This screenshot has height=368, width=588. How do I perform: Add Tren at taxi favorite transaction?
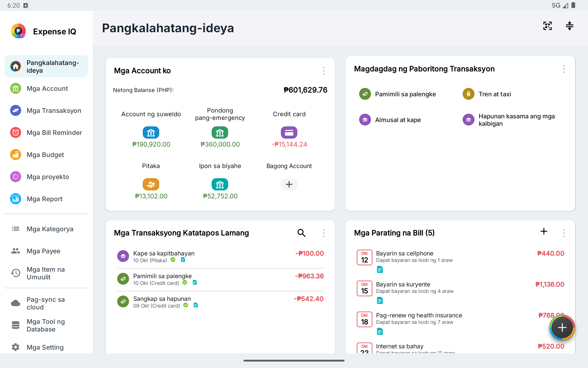(487, 94)
